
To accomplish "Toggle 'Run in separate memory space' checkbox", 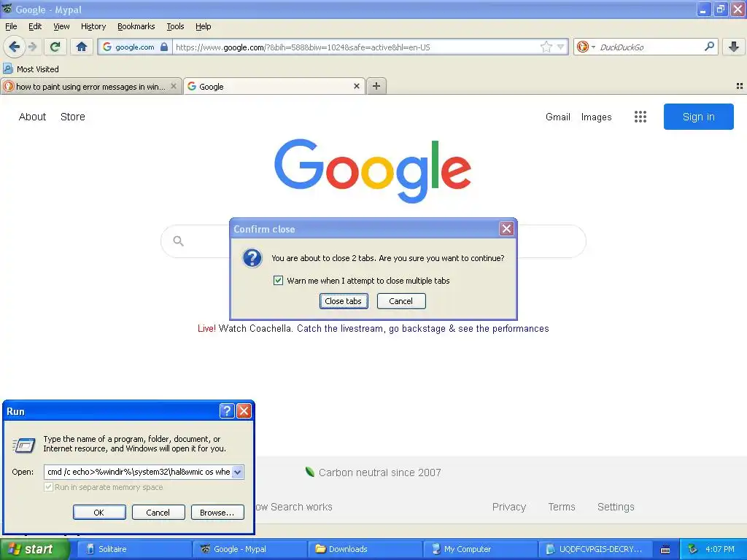I will point(48,487).
